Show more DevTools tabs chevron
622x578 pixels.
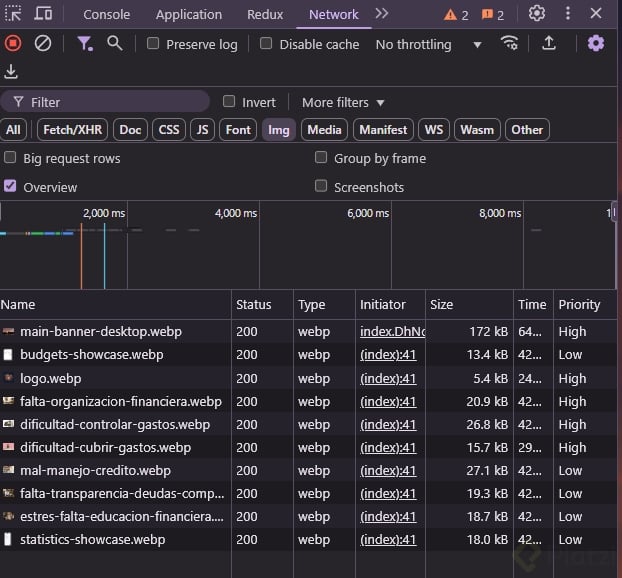[381, 14]
